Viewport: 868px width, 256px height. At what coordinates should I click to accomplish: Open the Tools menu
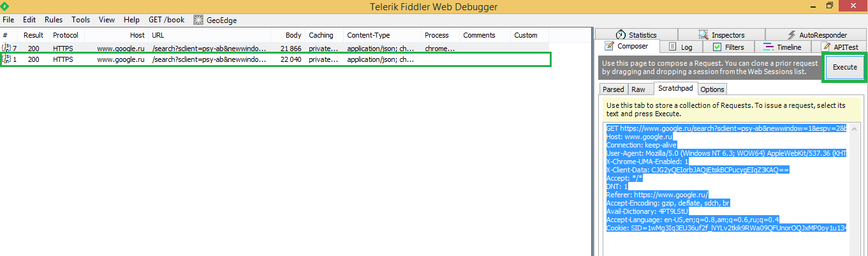click(80, 20)
